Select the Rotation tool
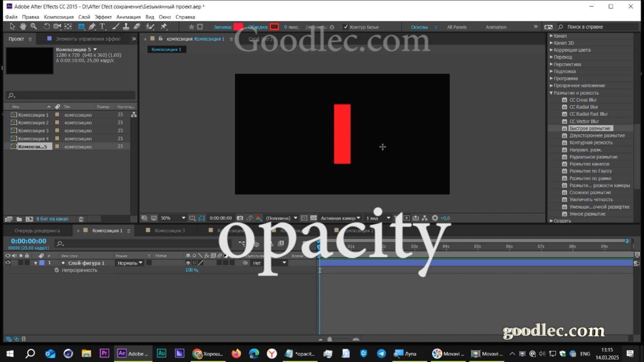 47,27
